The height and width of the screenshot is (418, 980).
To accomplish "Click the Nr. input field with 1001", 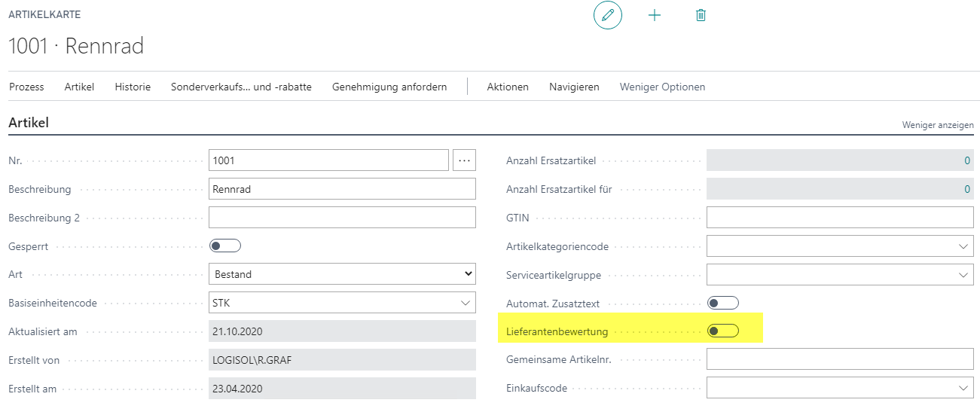I will (x=328, y=160).
